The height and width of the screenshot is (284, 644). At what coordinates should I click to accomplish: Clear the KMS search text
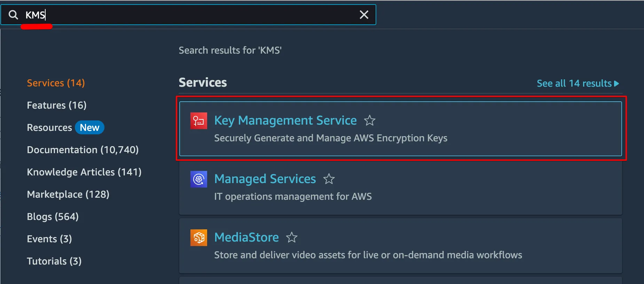(x=364, y=15)
